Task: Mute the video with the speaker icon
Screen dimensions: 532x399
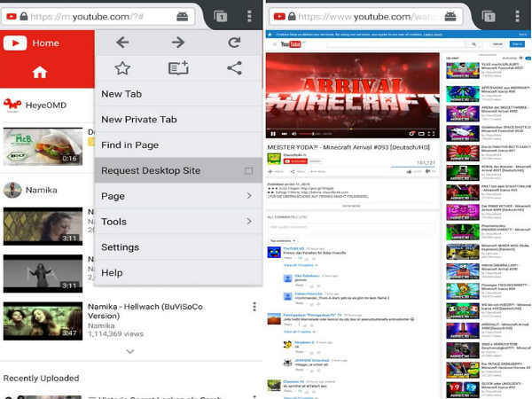Action: click(x=293, y=134)
